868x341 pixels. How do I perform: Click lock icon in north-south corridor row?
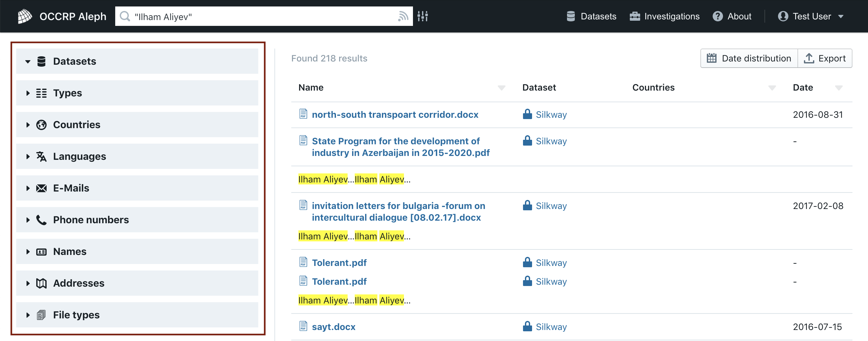527,114
